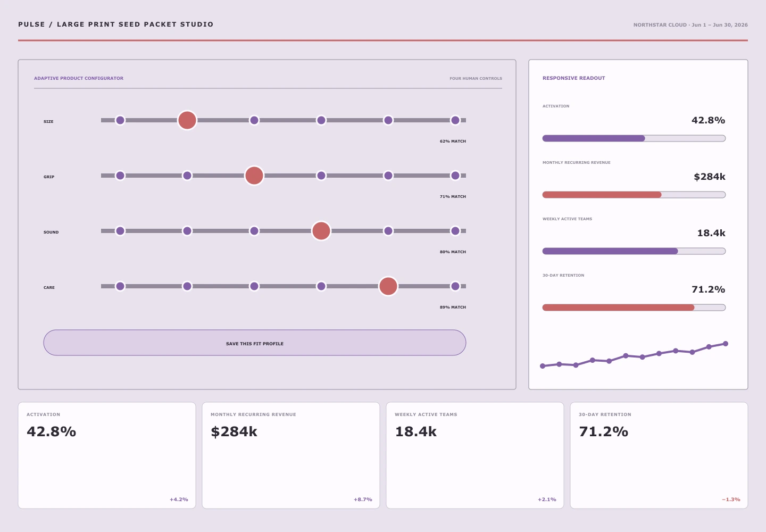
Task: Click the last point on trend line
Action: pos(726,344)
